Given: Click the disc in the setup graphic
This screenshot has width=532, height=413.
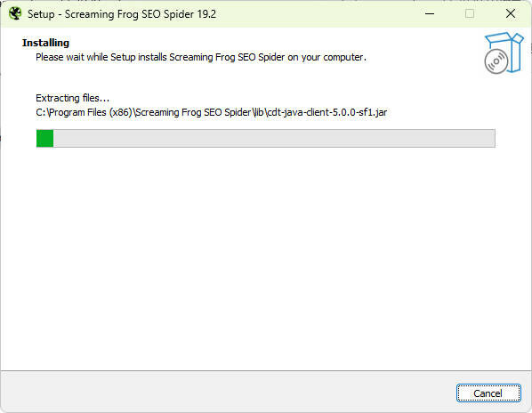Looking at the screenshot, I should (496, 61).
